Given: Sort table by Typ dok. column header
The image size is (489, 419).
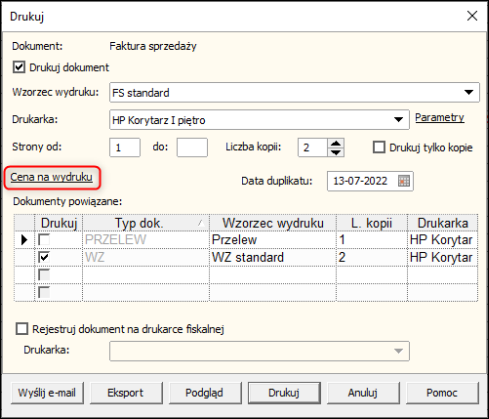Looking at the screenshot, I should (x=146, y=223).
